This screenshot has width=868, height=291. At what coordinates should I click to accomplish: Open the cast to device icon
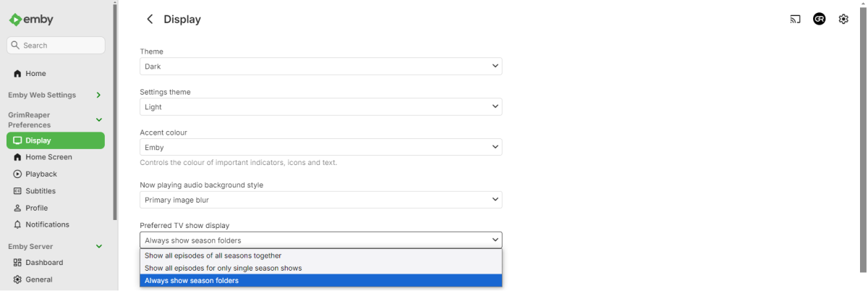pyautogui.click(x=795, y=20)
